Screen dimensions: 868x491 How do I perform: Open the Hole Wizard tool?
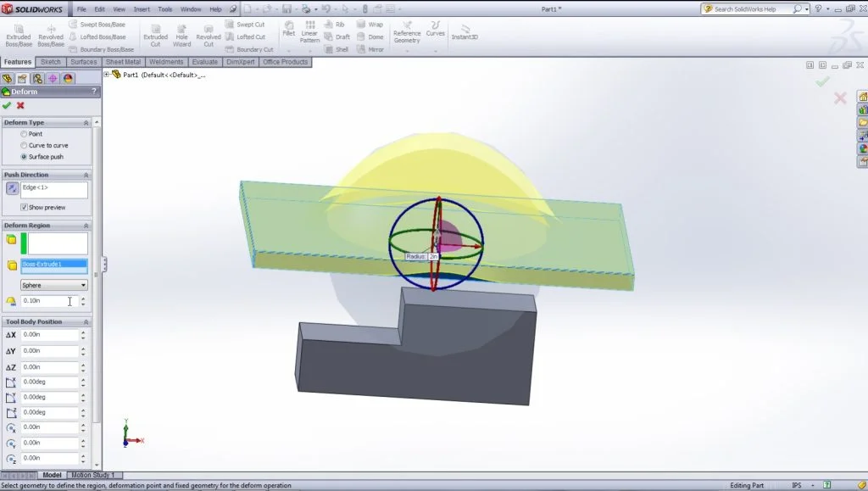coord(181,34)
